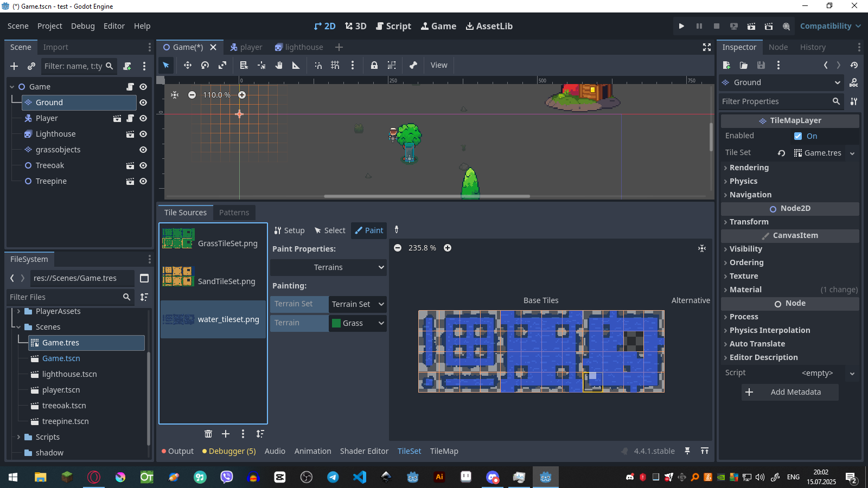Toggle the lock for selected node
This screenshot has height=488, width=868.
coord(374,65)
